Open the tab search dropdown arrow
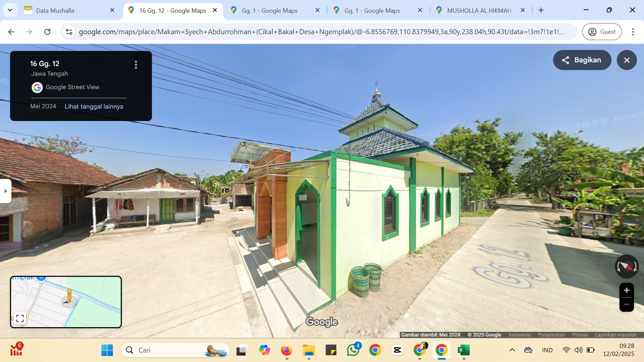Viewport: 644px width, 362px height. 10,10
